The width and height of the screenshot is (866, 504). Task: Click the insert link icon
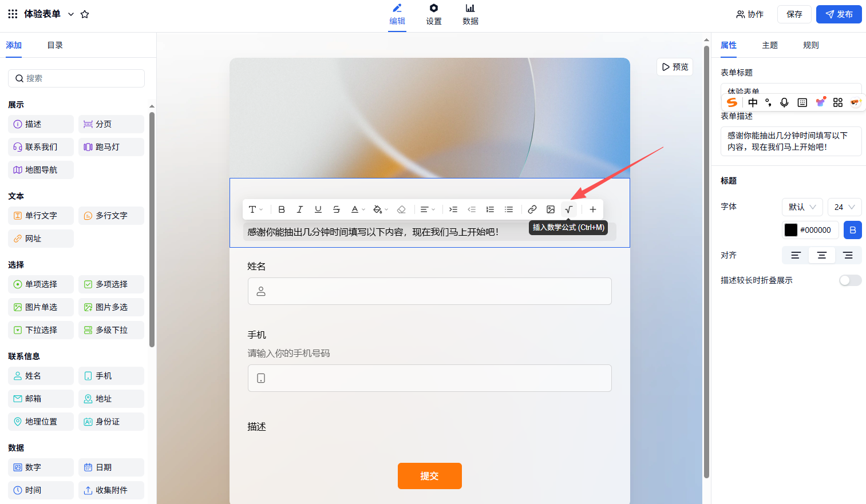tap(532, 209)
